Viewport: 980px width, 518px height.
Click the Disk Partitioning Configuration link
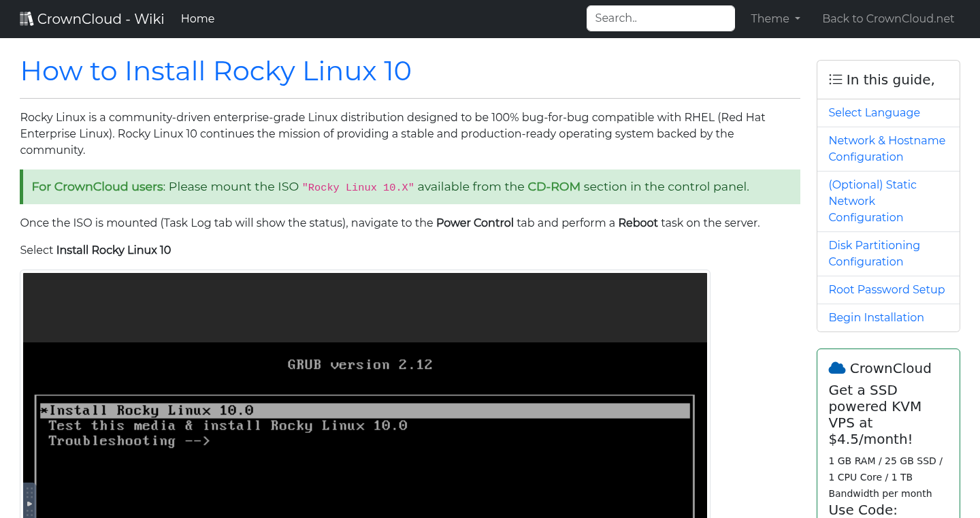tap(874, 253)
